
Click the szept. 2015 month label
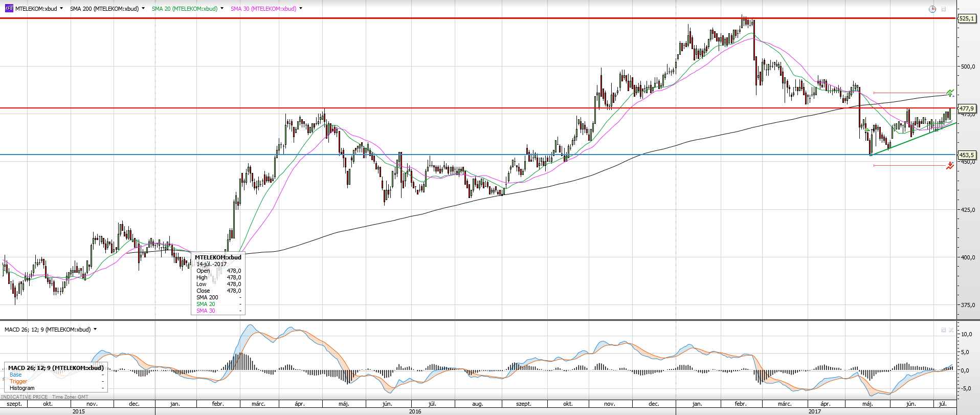(14, 404)
